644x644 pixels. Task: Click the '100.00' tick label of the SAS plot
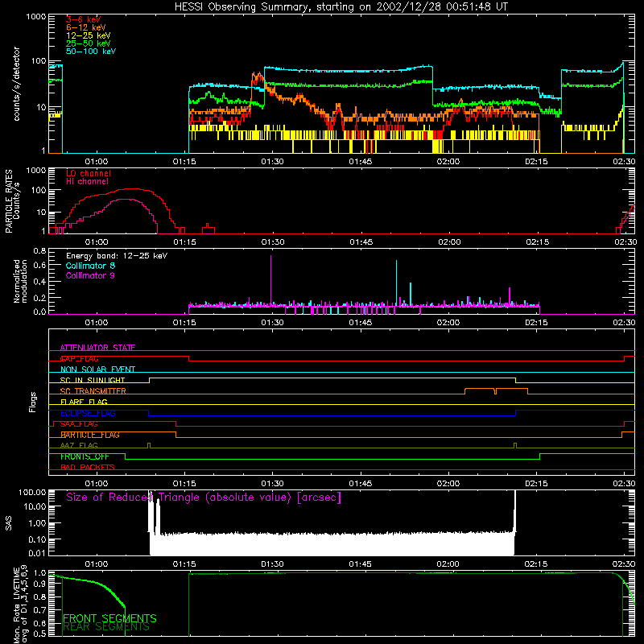tap(32, 492)
